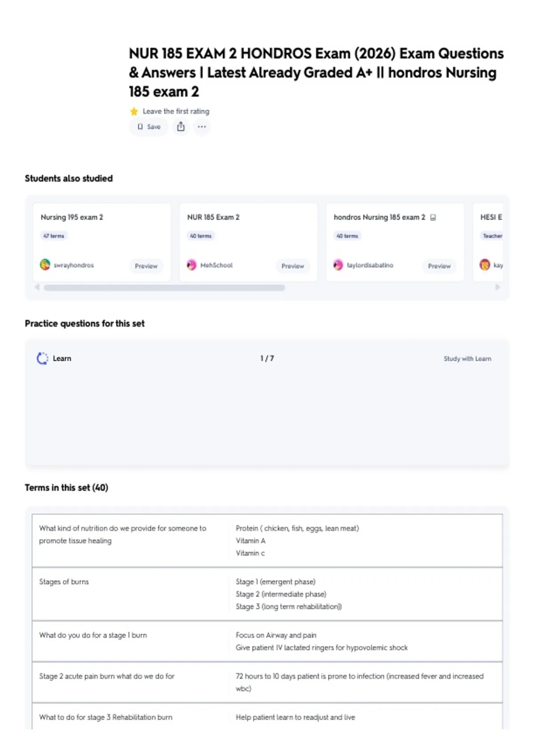The height and width of the screenshot is (756, 534).
Task: Click swrayhondros profile avatar
Action: [x=45, y=265]
